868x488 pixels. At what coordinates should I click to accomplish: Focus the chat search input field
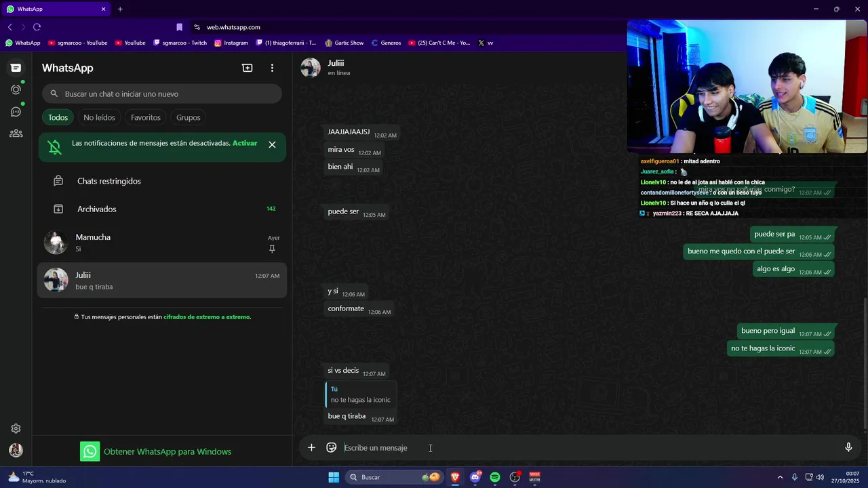click(162, 94)
